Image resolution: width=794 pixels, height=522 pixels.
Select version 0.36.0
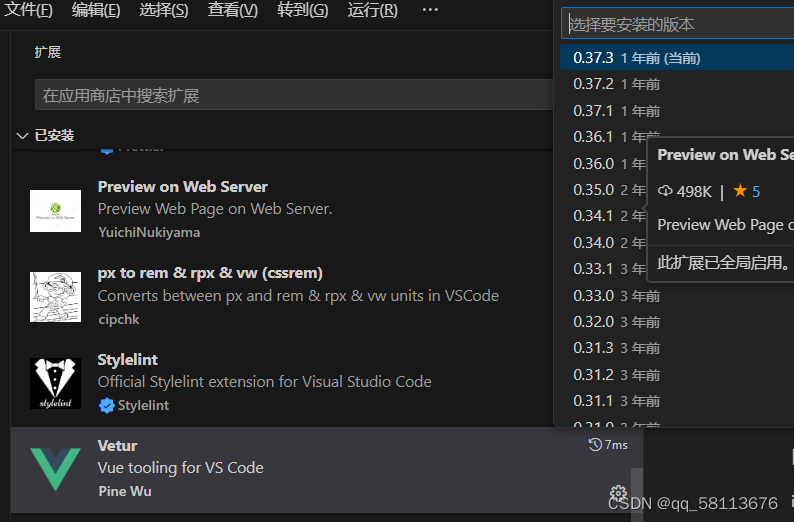tap(604, 164)
